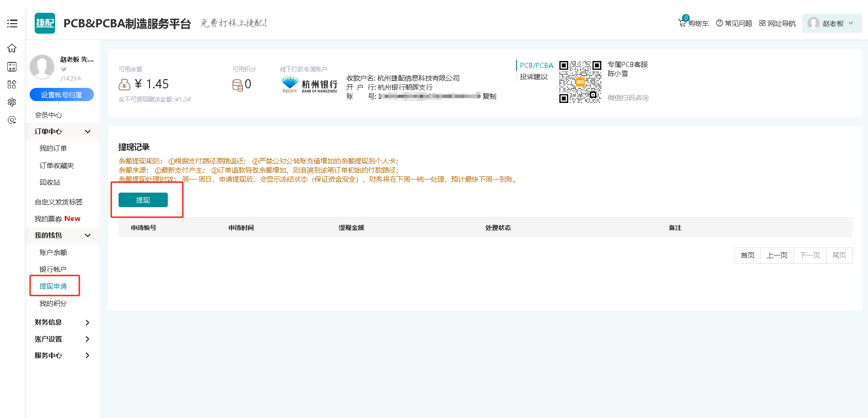The height and width of the screenshot is (418, 868).
Task: Click 申请编号 column header
Action: click(x=144, y=228)
